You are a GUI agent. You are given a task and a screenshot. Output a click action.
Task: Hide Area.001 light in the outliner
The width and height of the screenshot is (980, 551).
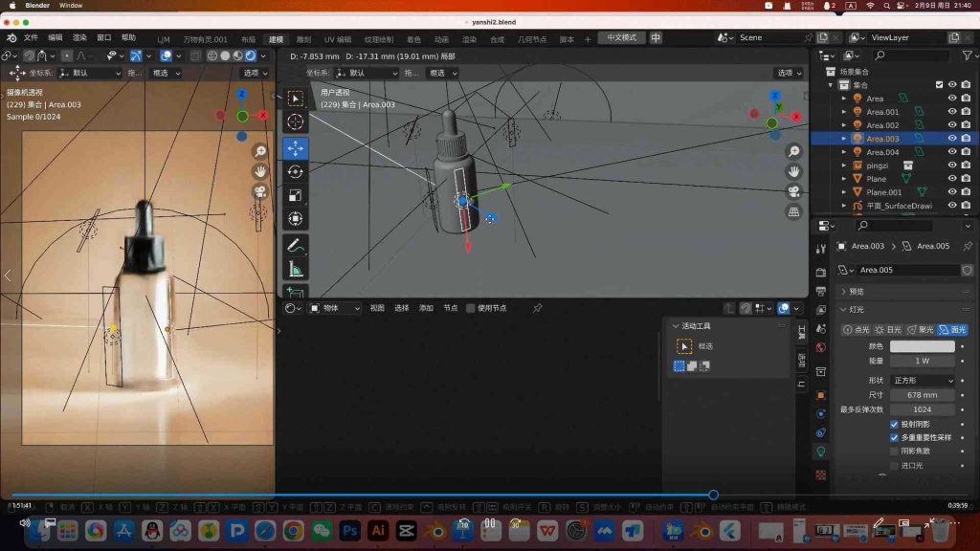(x=951, y=112)
